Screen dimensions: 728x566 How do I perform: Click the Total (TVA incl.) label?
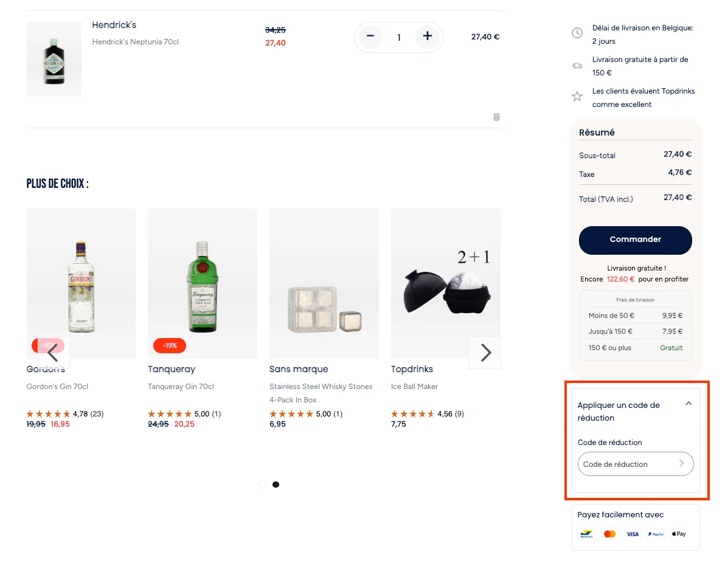click(606, 199)
